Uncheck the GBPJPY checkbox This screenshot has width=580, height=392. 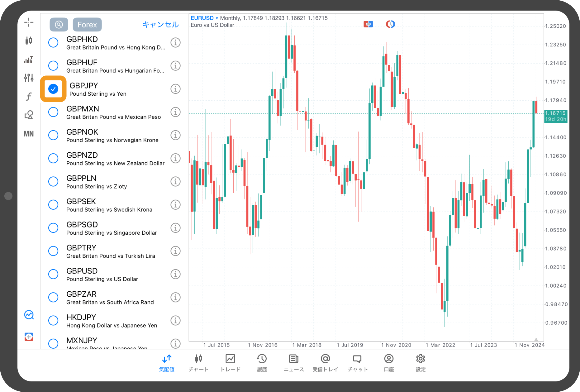tap(53, 89)
